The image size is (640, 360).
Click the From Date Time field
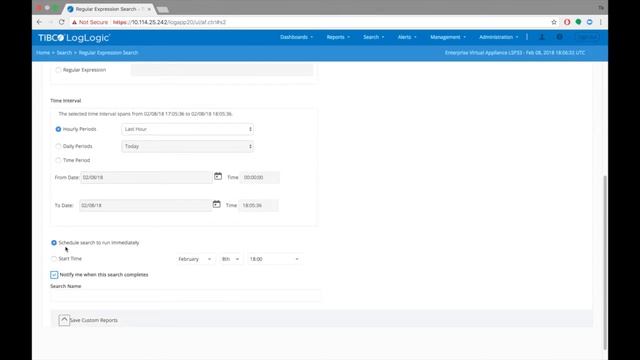260,178
